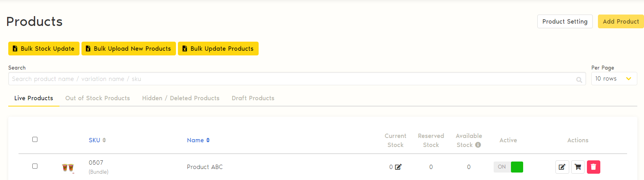The image size is (644, 180).
Task: Open Product Setting
Action: pyautogui.click(x=565, y=22)
